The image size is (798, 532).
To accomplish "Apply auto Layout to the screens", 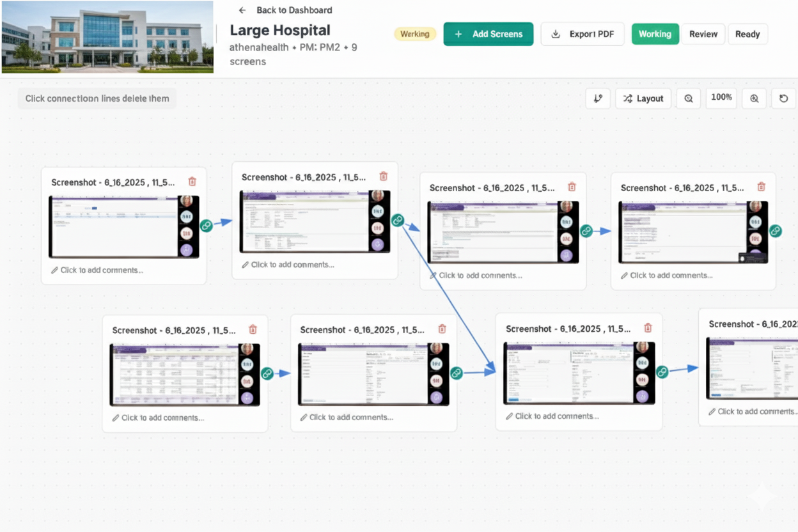I will point(643,98).
